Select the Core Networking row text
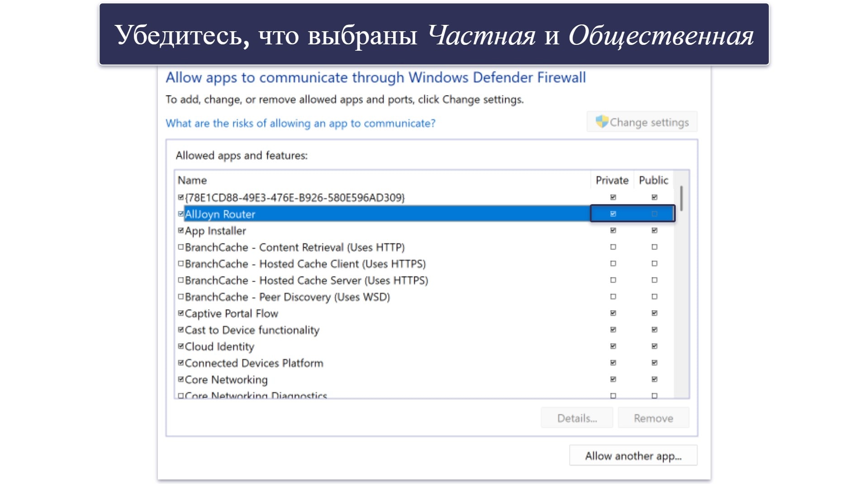 click(x=226, y=380)
